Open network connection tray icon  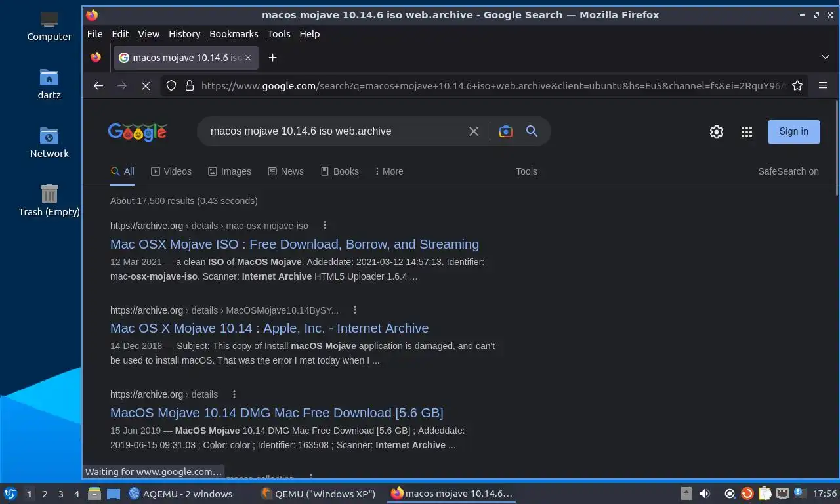click(x=783, y=493)
